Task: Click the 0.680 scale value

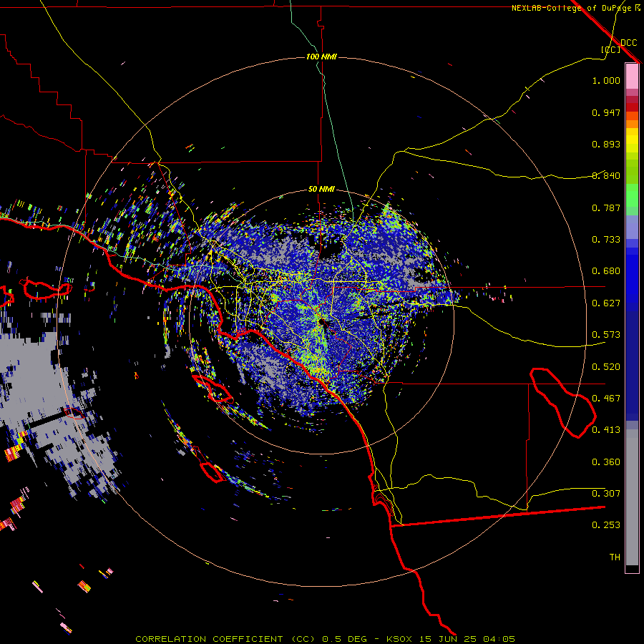Action: tap(606, 271)
